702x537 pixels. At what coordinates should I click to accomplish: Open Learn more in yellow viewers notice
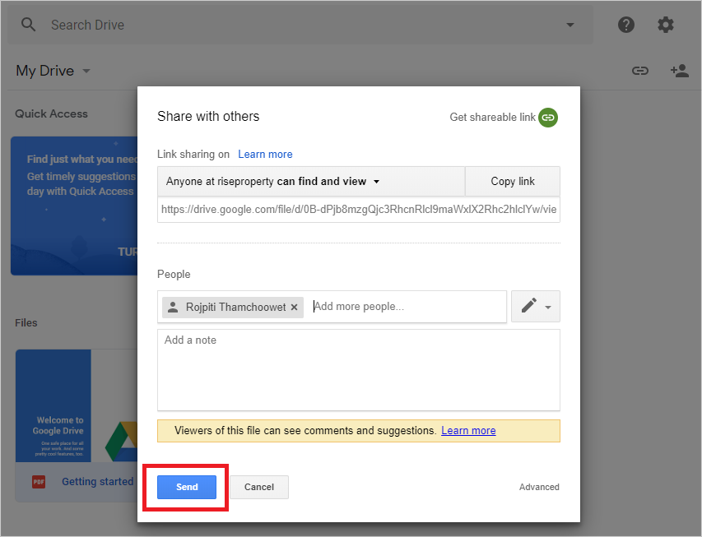pos(468,431)
